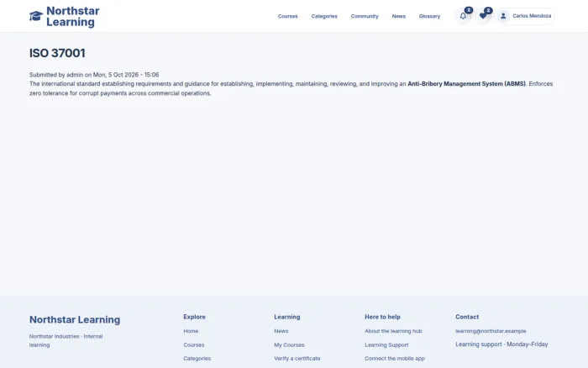Click the Explore footer heading
Image resolution: width=588 pixels, height=368 pixels.
point(194,317)
